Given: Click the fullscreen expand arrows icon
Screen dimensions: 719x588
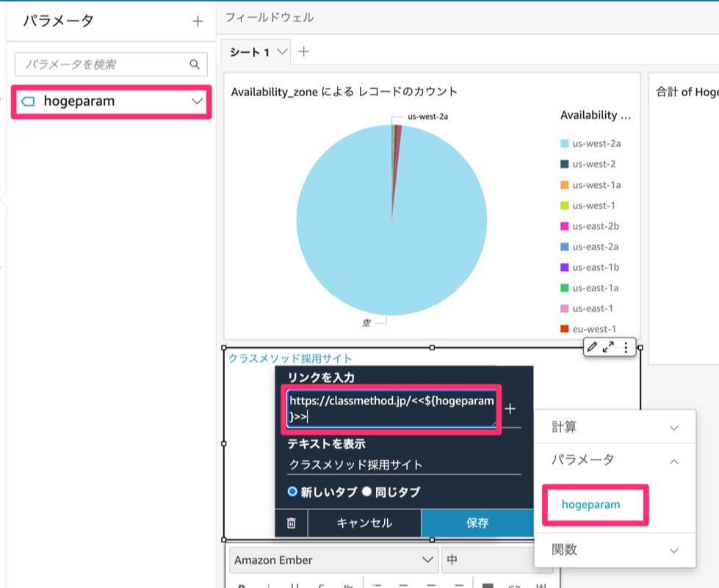Looking at the screenshot, I should tap(608, 346).
